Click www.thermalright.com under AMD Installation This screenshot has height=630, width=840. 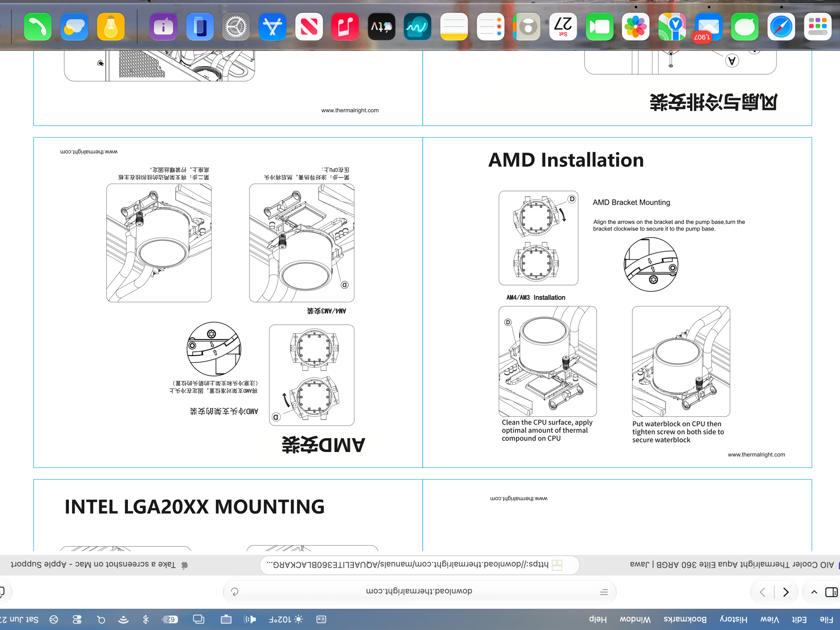click(x=756, y=454)
